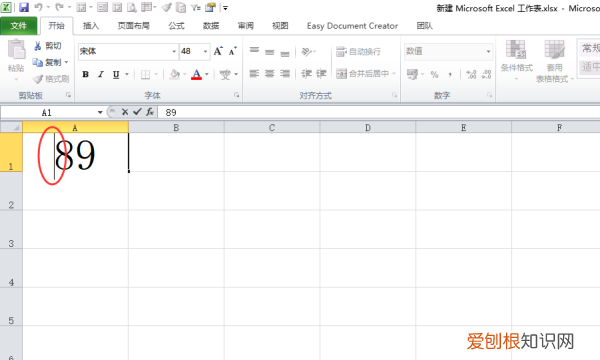The width and height of the screenshot is (600, 360).
Task: Click the align text left icon
Action: tap(254, 73)
